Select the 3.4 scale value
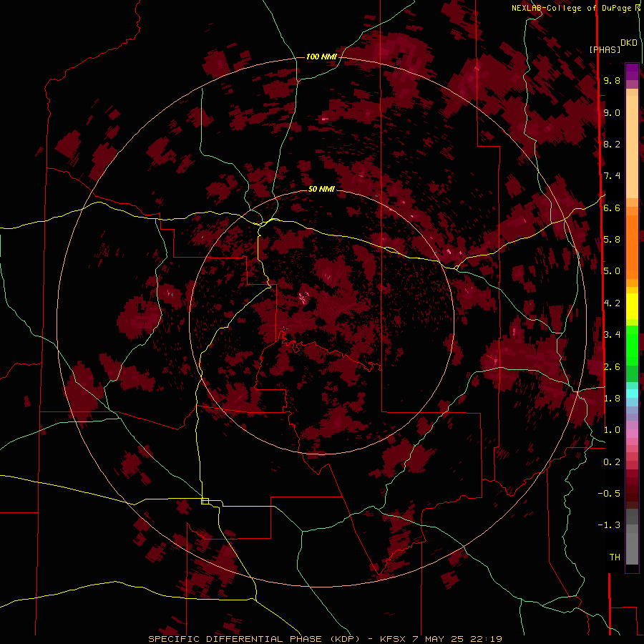The image size is (644, 644). coord(612,335)
